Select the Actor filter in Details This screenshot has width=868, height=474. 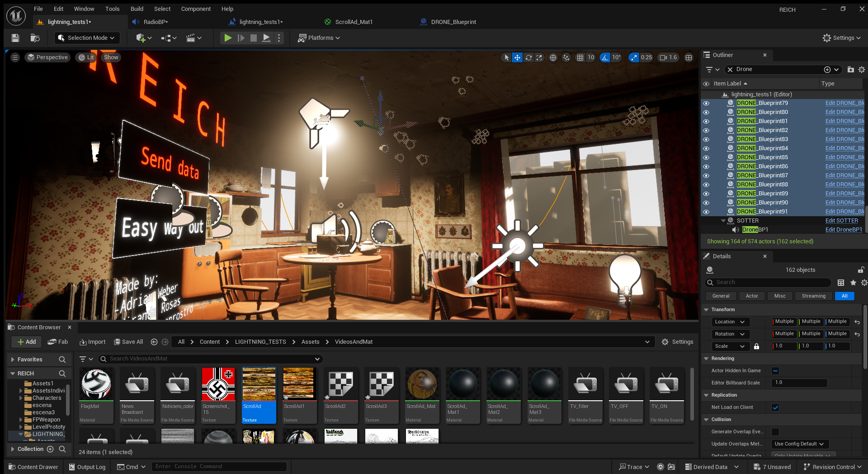click(752, 296)
